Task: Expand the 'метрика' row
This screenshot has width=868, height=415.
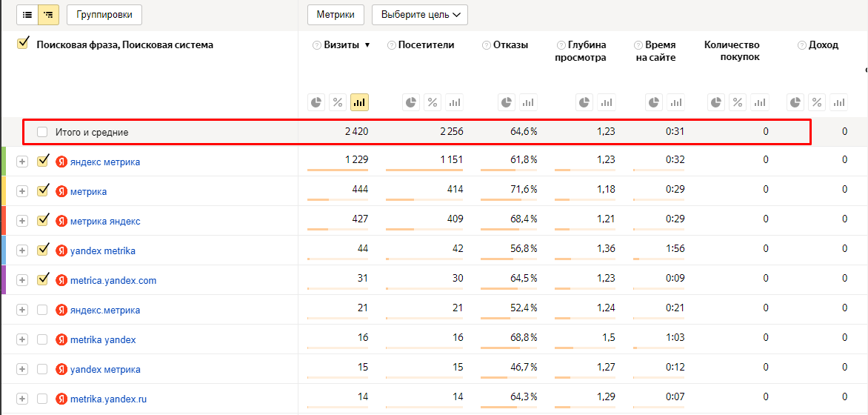Action: 22,191
